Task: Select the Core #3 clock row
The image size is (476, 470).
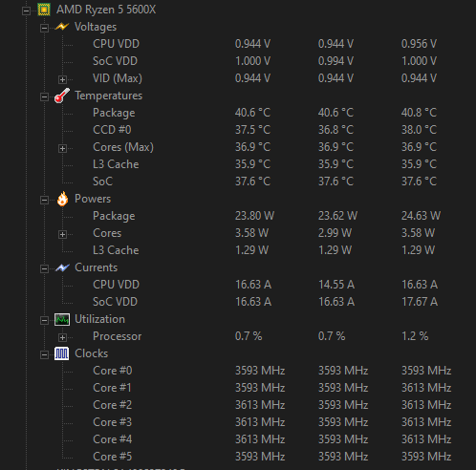Action: (112, 422)
